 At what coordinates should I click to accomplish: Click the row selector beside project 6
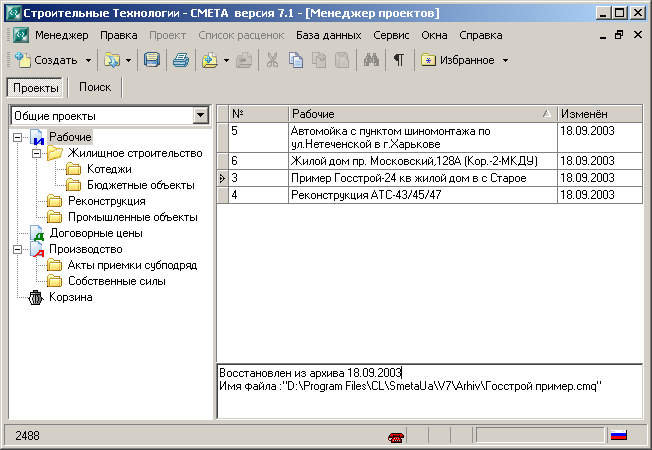222,161
